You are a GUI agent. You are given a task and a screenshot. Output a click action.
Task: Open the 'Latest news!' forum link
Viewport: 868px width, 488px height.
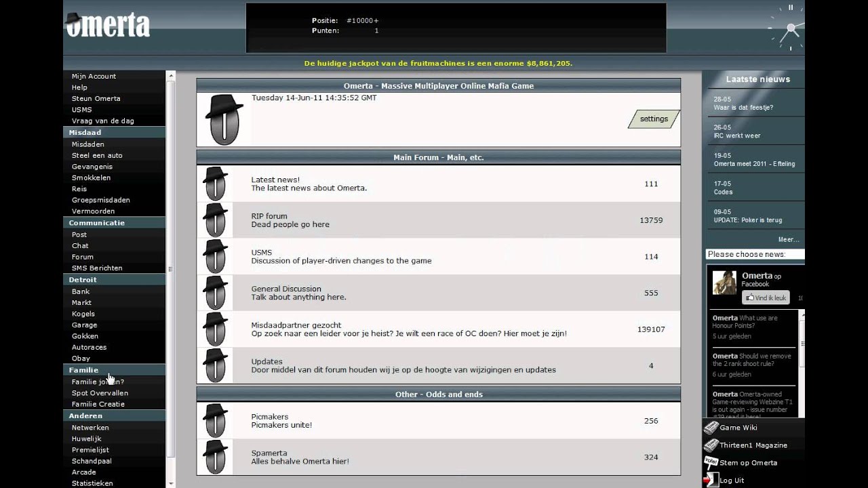pos(275,180)
